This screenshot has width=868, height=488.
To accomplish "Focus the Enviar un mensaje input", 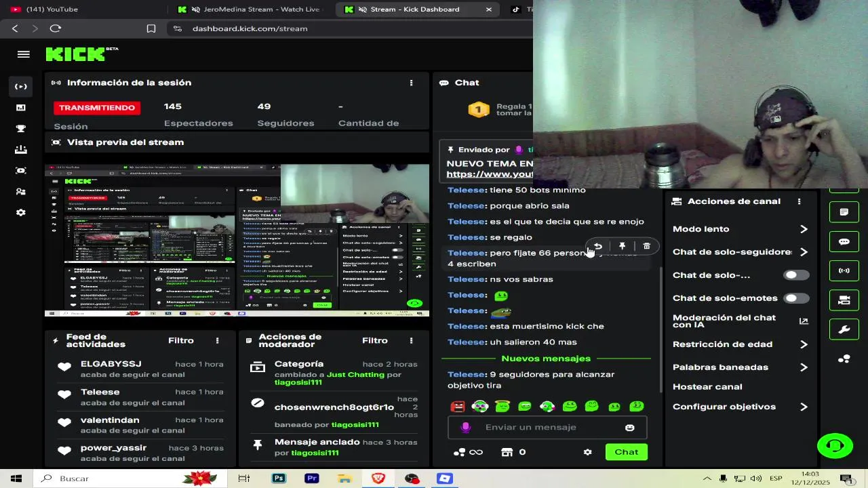I will [x=547, y=428].
